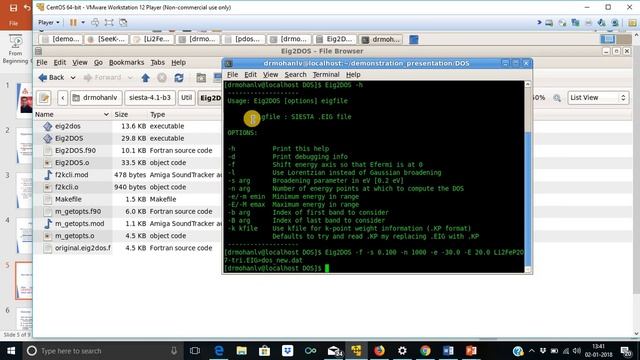This screenshot has height=360, width=640.
Task: Open Edit menu in File Browser
Action: pos(60,62)
